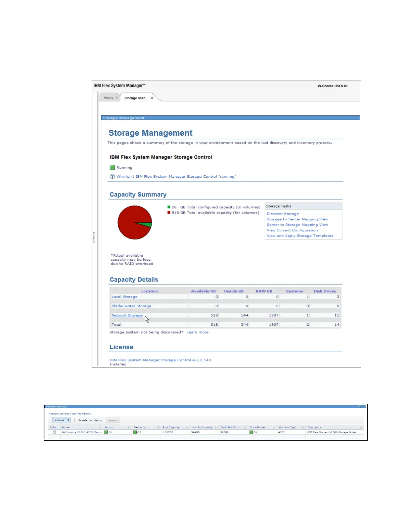
Task: Sort by the Available Cap... column arrows
Action: (245, 428)
